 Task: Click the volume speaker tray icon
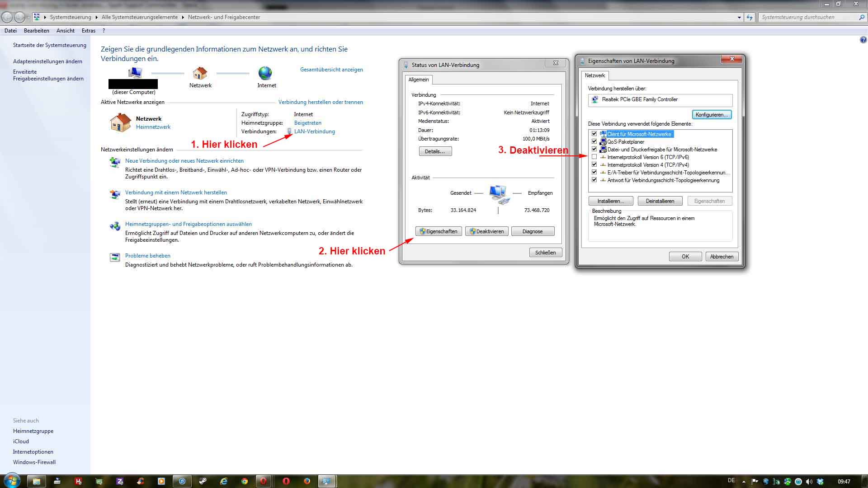pos(809,481)
